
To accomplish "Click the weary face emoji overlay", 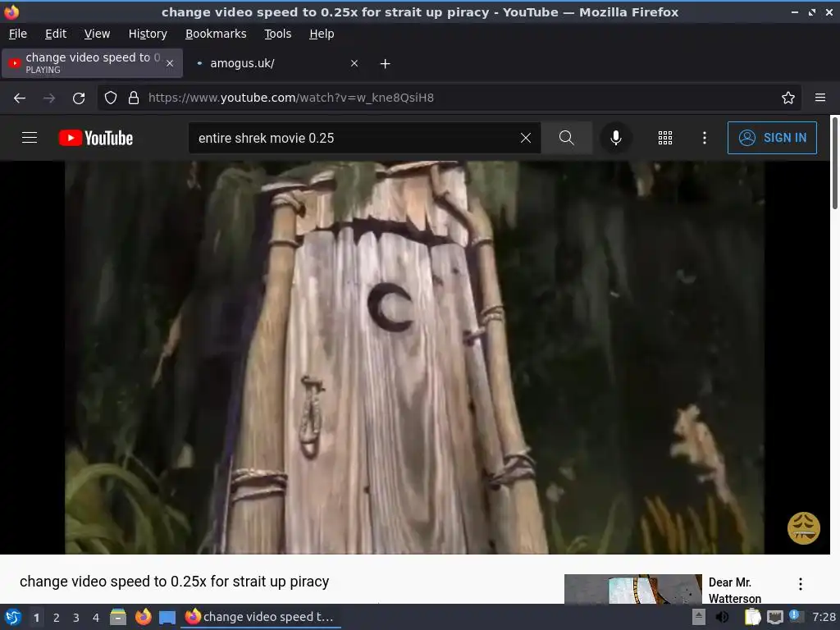I will [x=804, y=528].
